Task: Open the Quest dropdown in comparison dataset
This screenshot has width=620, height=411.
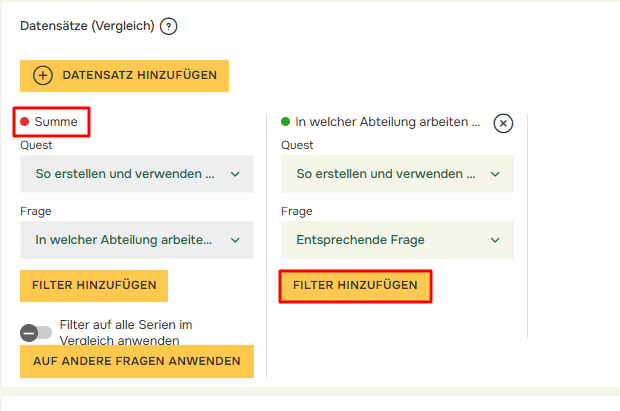Action: click(397, 174)
